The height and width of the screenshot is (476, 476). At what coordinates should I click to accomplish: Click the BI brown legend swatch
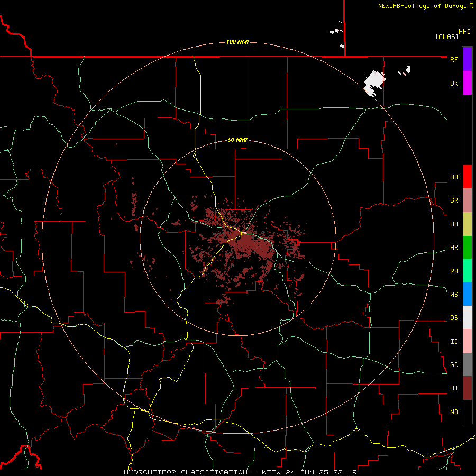click(x=467, y=388)
